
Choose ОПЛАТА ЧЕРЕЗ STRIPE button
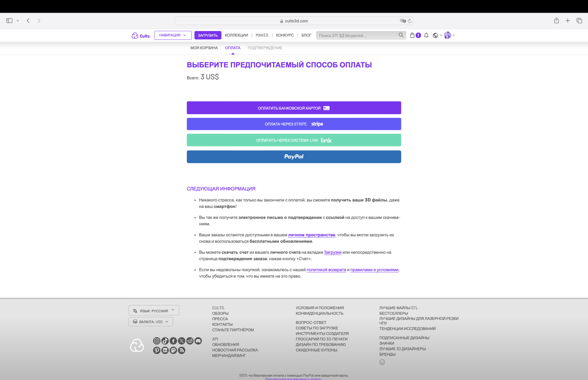click(x=294, y=124)
